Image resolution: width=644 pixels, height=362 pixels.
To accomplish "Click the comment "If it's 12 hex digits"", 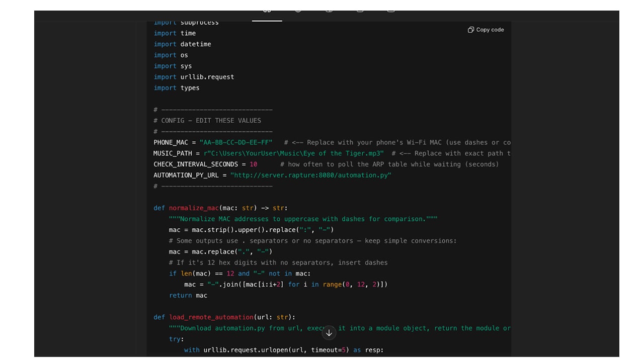I will pos(278,262).
